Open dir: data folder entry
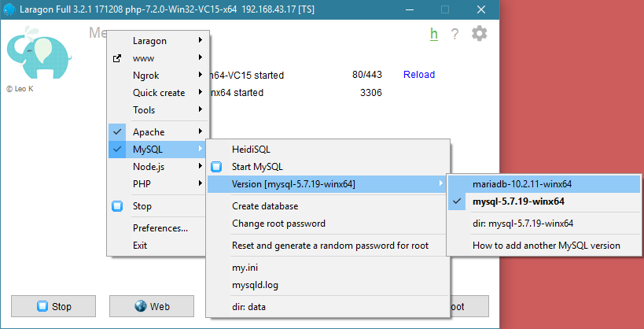This screenshot has width=644, height=329. [328, 307]
